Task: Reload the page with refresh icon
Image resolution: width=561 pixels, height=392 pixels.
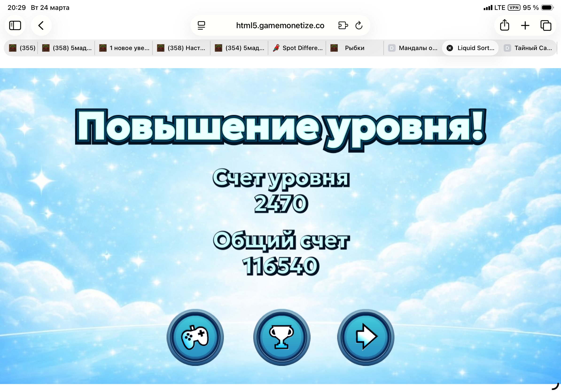Action: [x=359, y=25]
